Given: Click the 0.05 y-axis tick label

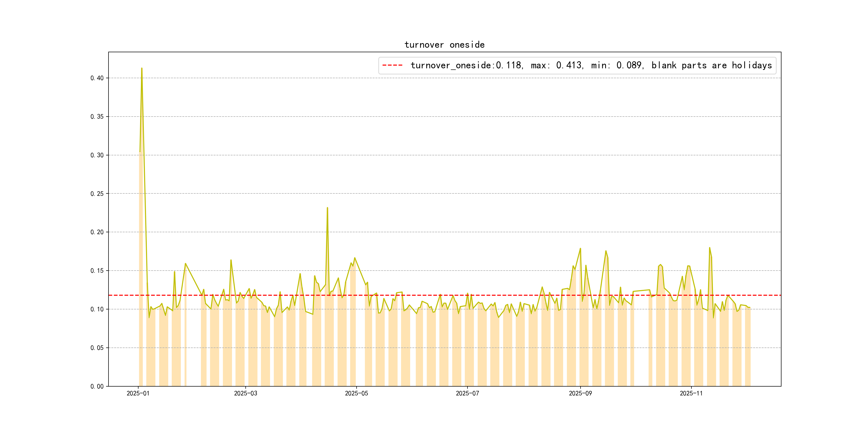Looking at the screenshot, I should point(97,348).
